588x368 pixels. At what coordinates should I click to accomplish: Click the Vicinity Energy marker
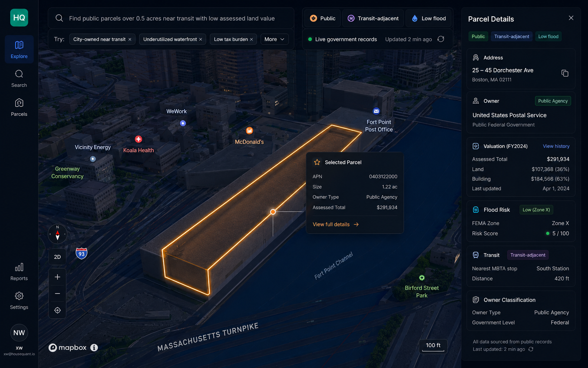[93, 159]
